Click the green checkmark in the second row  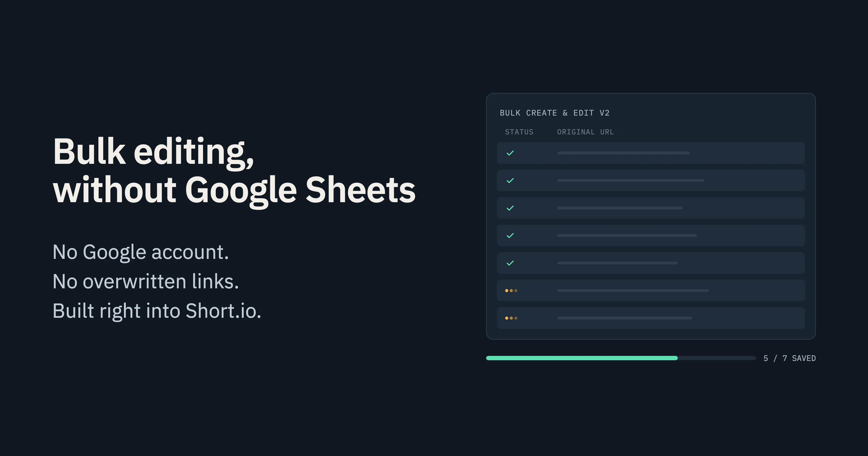[510, 180]
